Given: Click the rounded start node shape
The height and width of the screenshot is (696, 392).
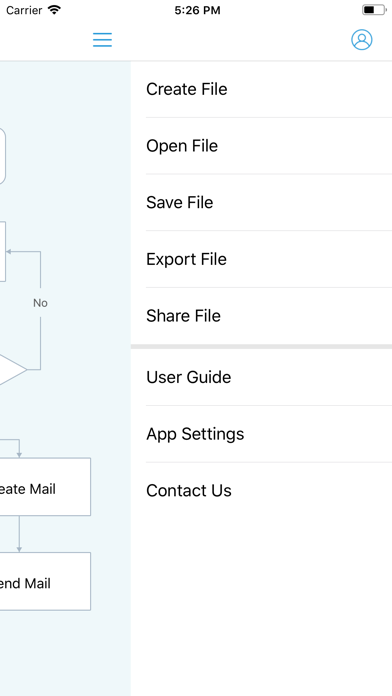Looking at the screenshot, I should click(3, 156).
